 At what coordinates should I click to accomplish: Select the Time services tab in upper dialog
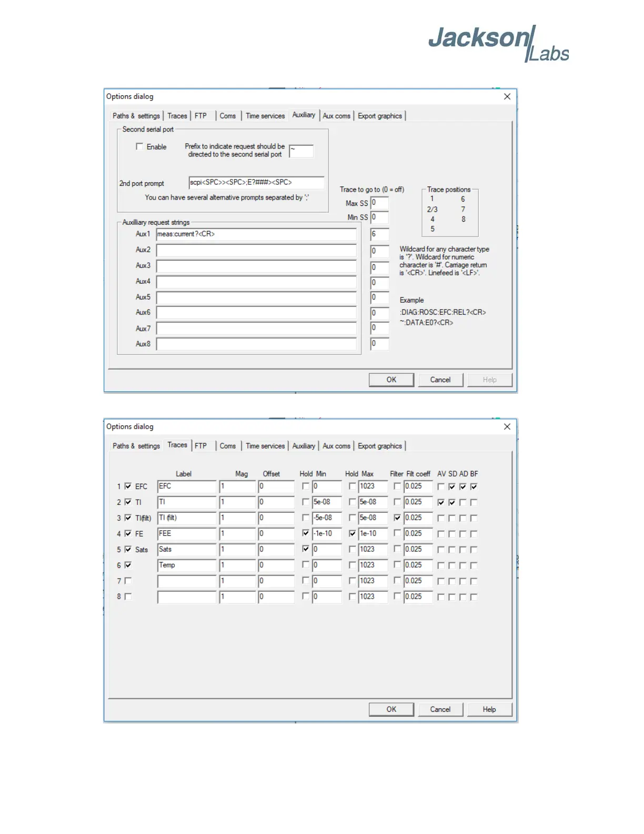[x=265, y=116]
